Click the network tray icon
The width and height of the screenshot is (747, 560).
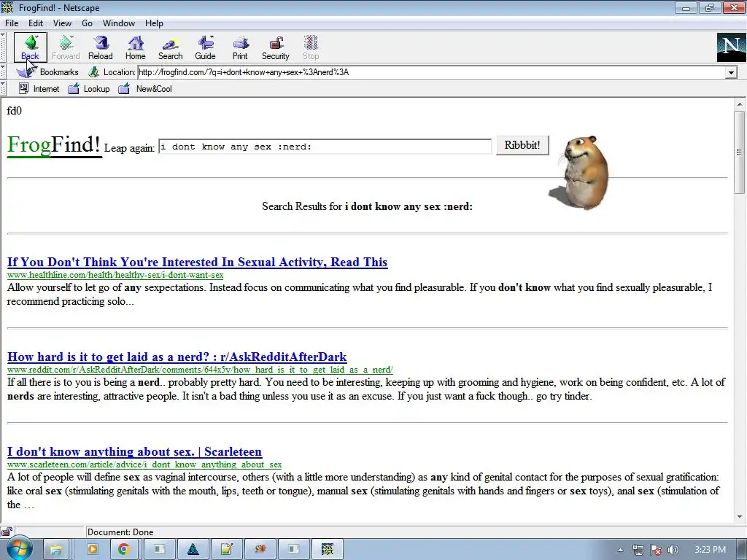click(638, 551)
